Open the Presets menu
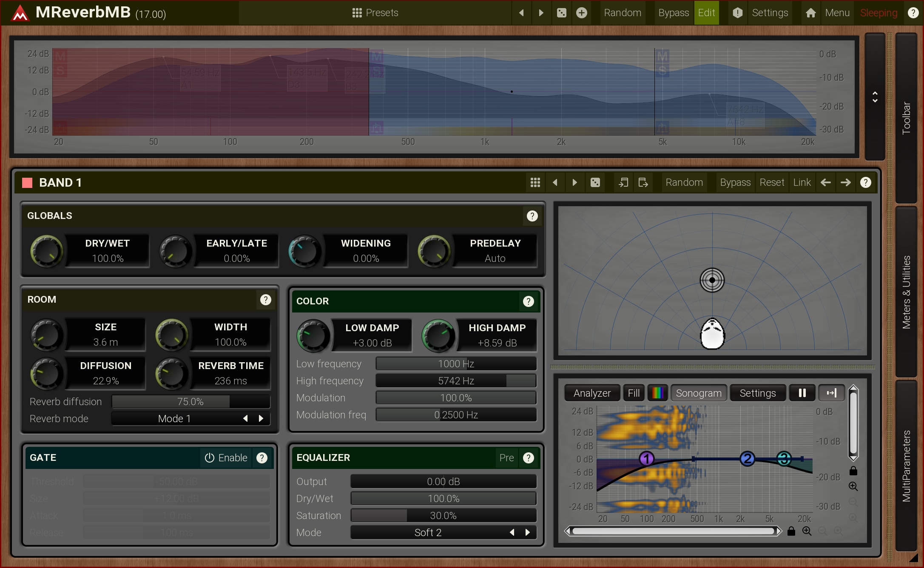The image size is (924, 568). [375, 13]
